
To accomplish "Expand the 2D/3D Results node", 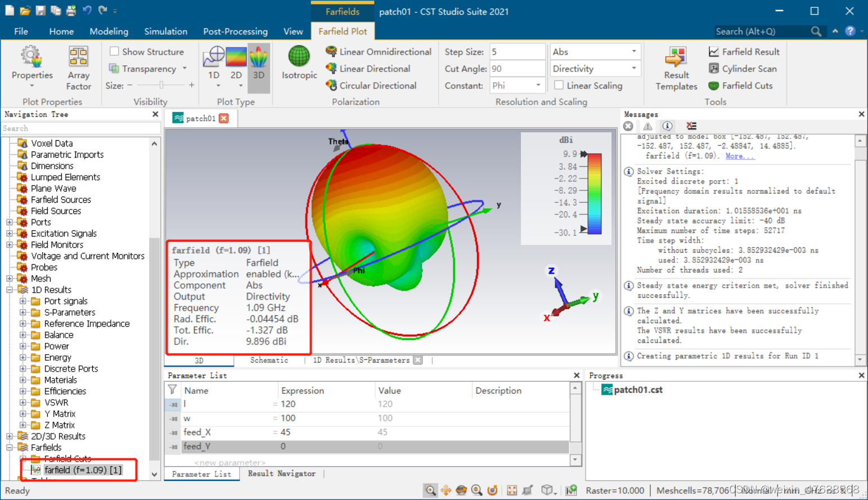I will pyautogui.click(x=10, y=436).
